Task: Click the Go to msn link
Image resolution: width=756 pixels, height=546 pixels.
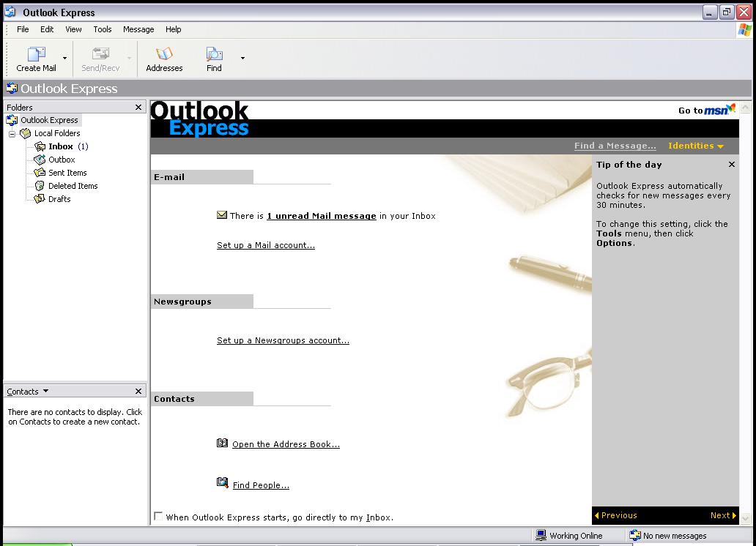Action: click(706, 110)
